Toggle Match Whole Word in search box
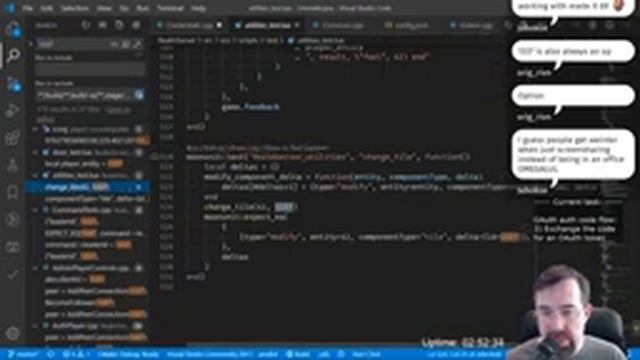 tap(126, 44)
